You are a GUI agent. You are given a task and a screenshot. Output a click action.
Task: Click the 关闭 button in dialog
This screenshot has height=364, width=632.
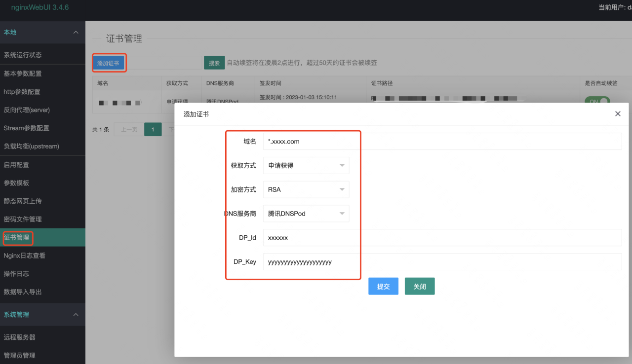(x=420, y=287)
